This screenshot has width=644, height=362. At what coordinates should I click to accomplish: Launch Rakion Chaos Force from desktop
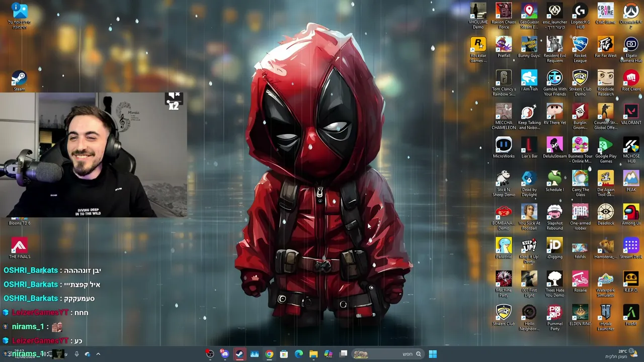tap(504, 16)
